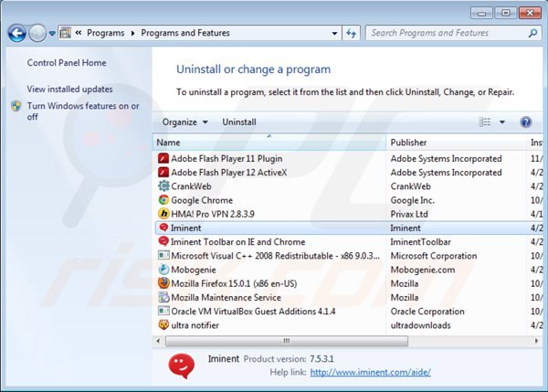The image size is (548, 392).
Task: Click publisher Microsoft Corporation cell
Action: coord(433,256)
